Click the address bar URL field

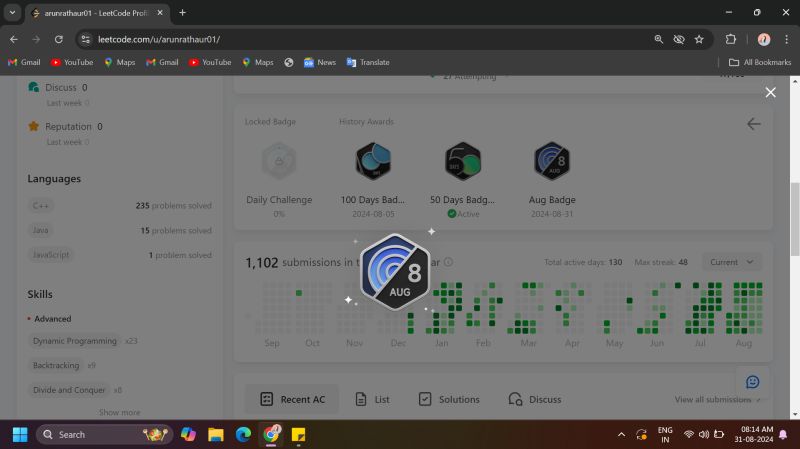point(367,39)
